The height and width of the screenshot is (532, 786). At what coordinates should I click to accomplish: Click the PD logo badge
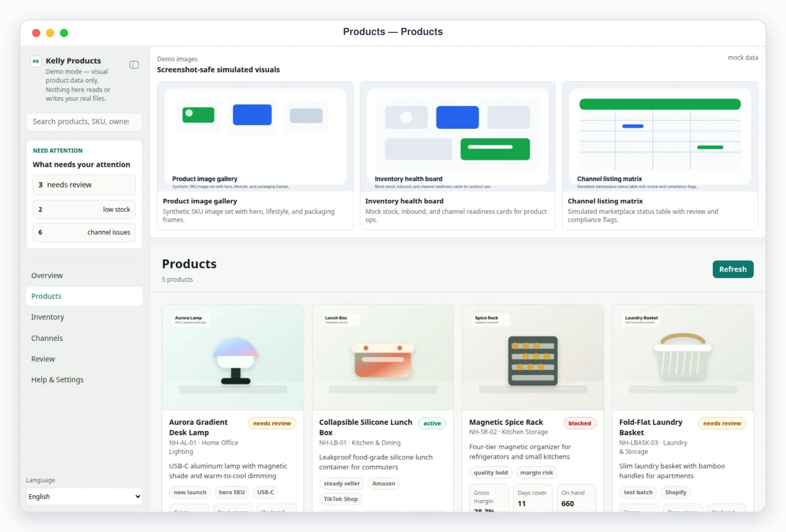[x=36, y=61]
